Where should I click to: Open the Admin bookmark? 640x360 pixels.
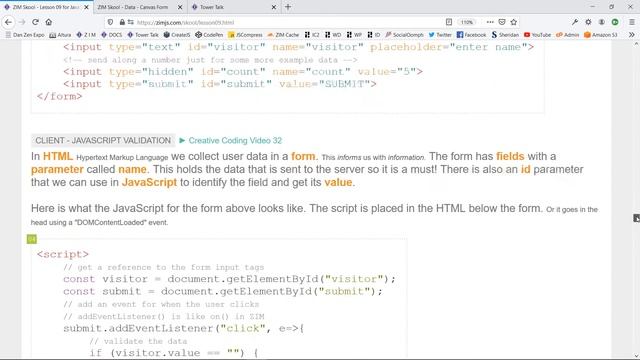pyautogui.click(x=568, y=35)
